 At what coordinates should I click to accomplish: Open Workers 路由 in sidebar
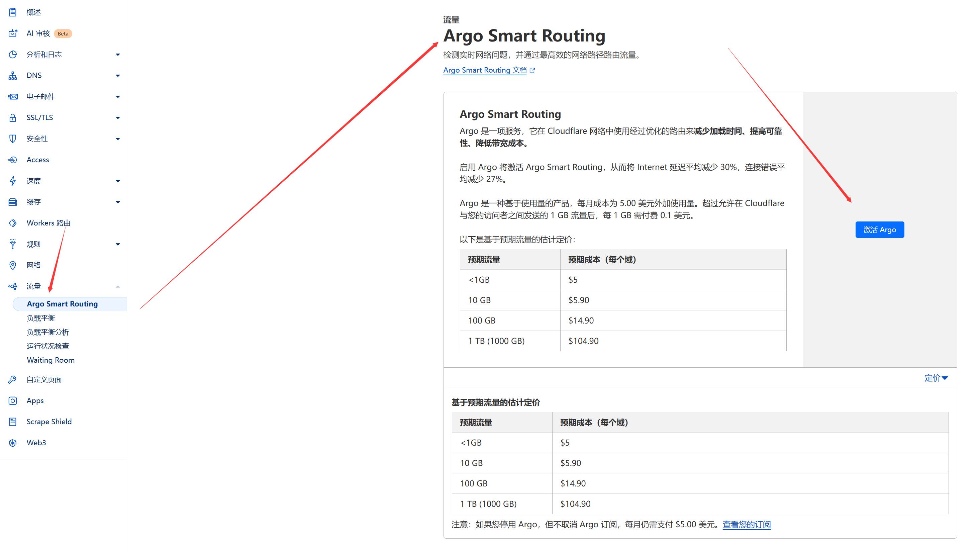tap(48, 223)
